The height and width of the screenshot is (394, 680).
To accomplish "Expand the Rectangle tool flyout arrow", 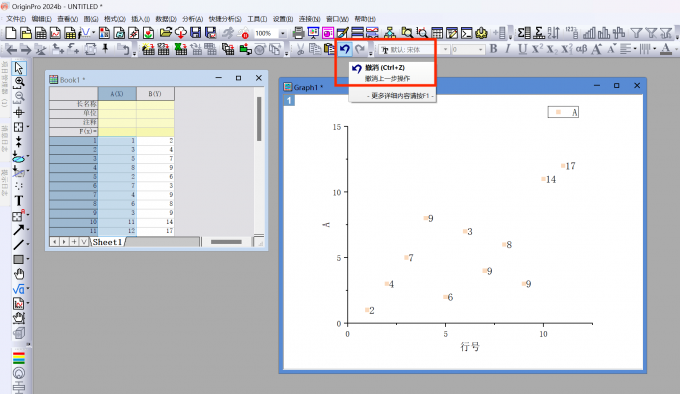I will tap(28, 259).
